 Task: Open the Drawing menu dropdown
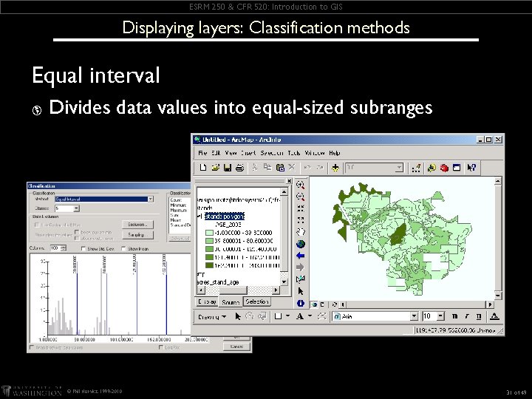pyautogui.click(x=212, y=317)
